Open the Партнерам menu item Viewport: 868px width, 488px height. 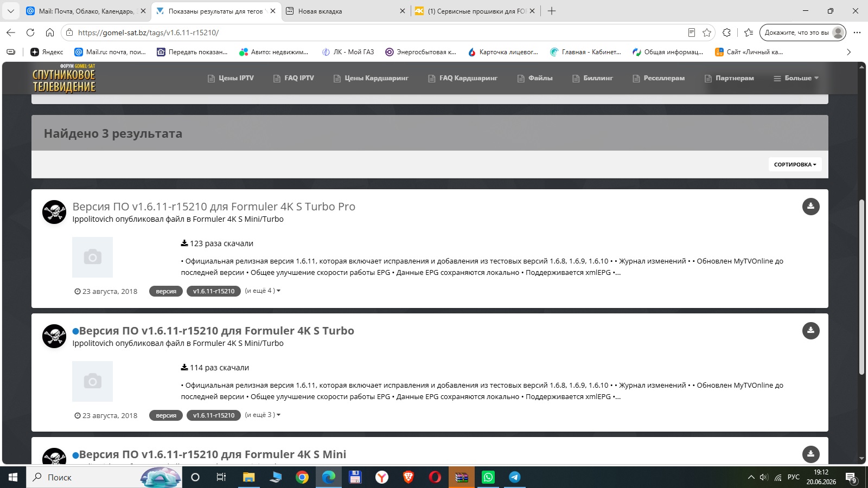point(729,78)
